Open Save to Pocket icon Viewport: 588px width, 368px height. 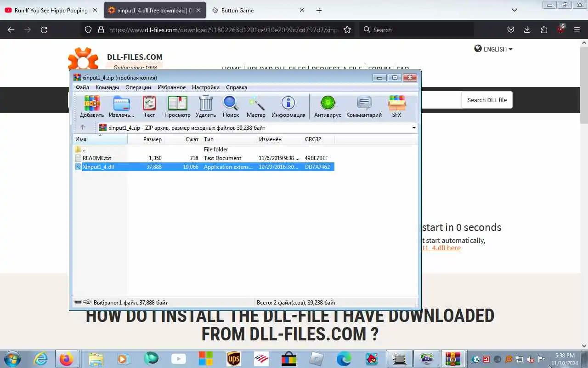point(511,29)
